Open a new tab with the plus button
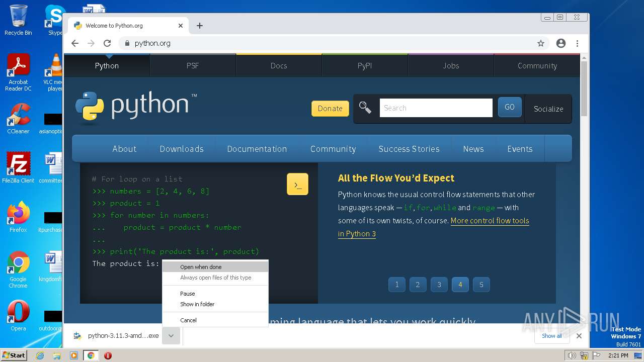Viewport: 644px width, 362px height. [x=200, y=26]
